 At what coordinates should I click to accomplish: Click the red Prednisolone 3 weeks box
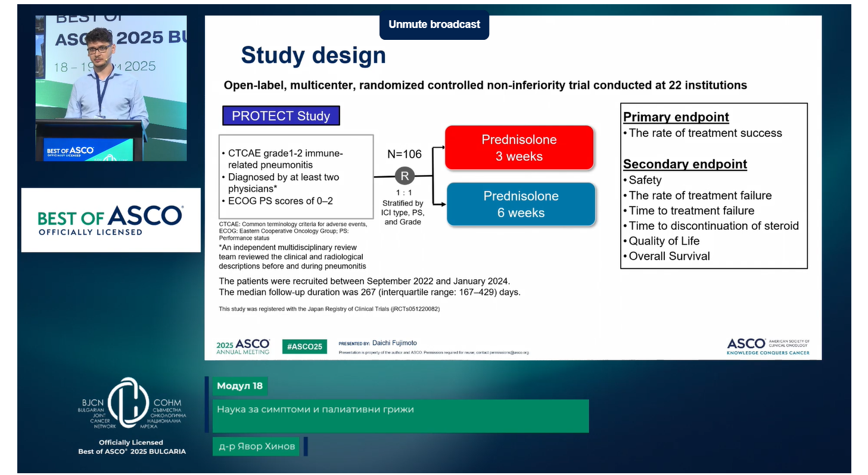519,148
